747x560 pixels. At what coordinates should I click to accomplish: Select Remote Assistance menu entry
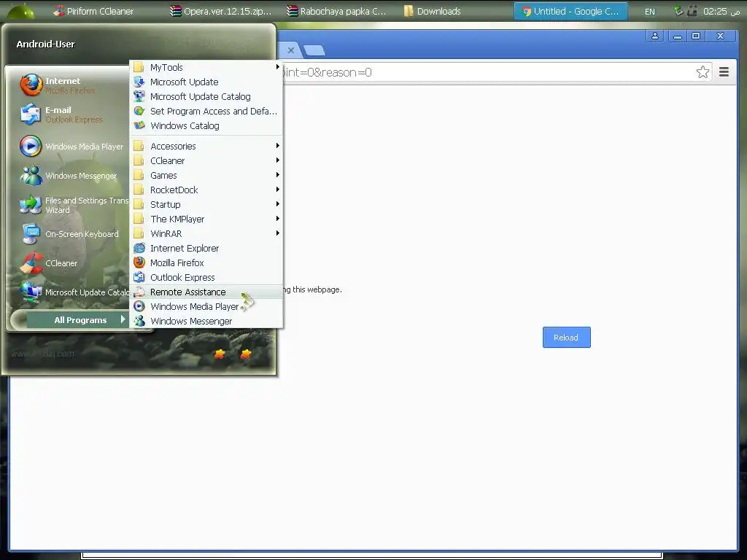click(206, 292)
